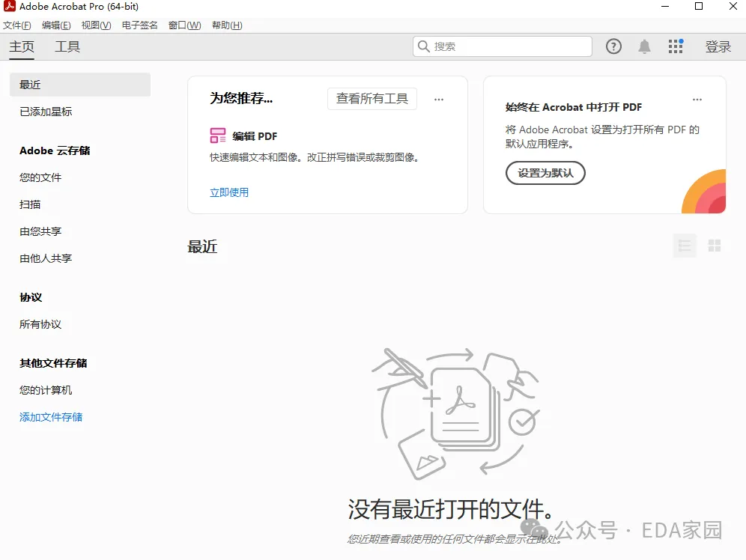Viewport: 746px width, 560px height.
Task: Switch recent files to list view
Action: 685,246
